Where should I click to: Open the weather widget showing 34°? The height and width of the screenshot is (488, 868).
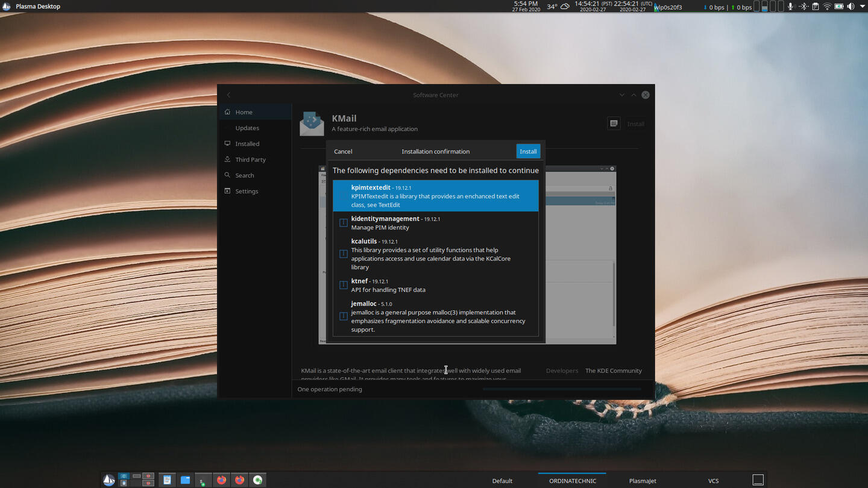(558, 7)
